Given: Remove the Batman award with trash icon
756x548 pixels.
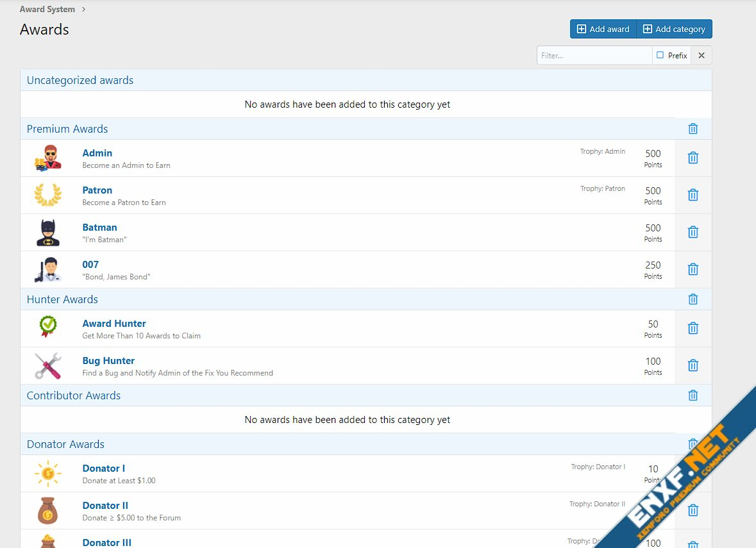Looking at the screenshot, I should pyautogui.click(x=693, y=232).
